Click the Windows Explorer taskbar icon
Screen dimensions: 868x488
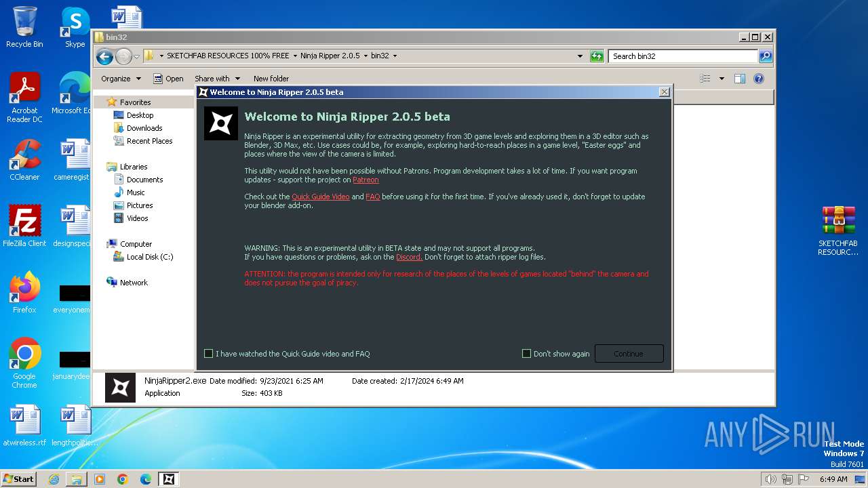tap(77, 479)
